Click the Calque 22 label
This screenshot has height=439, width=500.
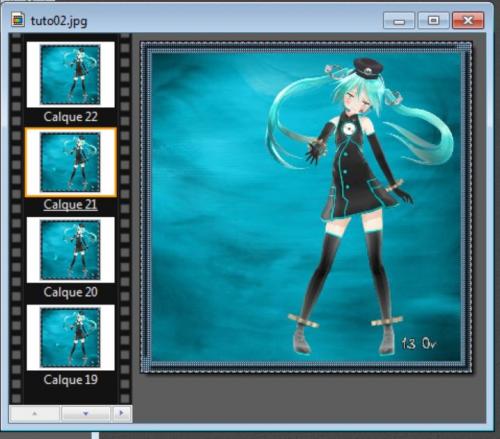(70, 117)
